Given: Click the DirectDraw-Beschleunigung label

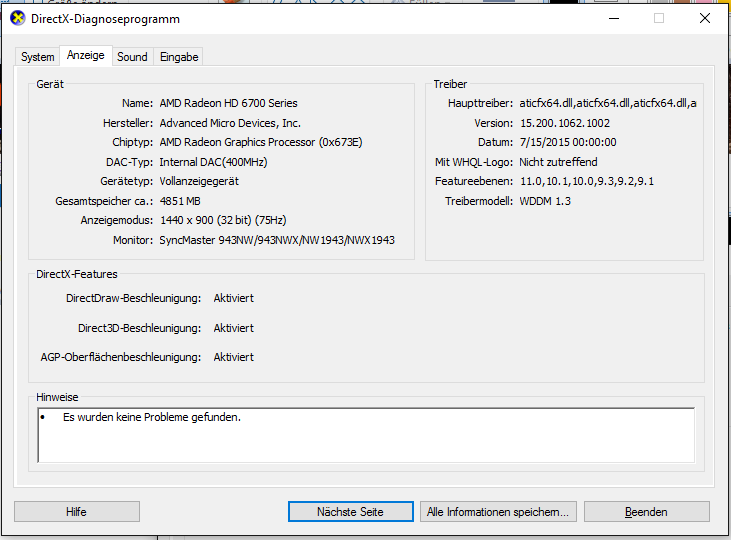Looking at the screenshot, I should click(133, 298).
